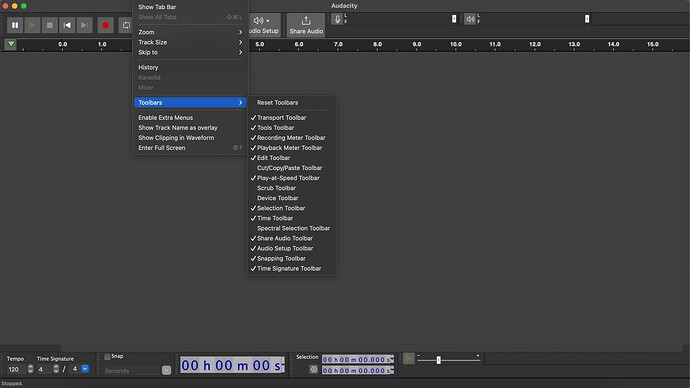Expand the Skip to submenu
Screen dimensions: 690x388
190,52
